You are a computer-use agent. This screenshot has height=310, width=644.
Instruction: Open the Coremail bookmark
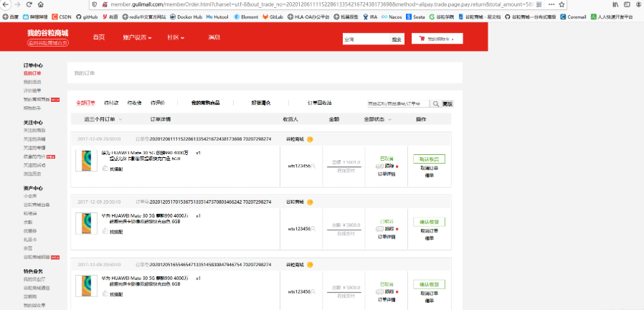(573, 17)
